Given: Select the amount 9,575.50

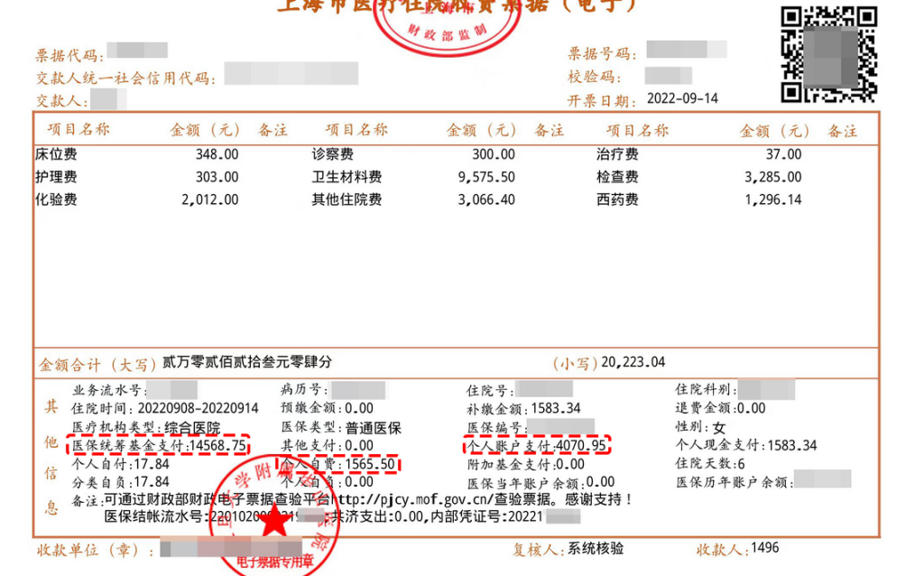Looking at the screenshot, I should [x=486, y=177].
